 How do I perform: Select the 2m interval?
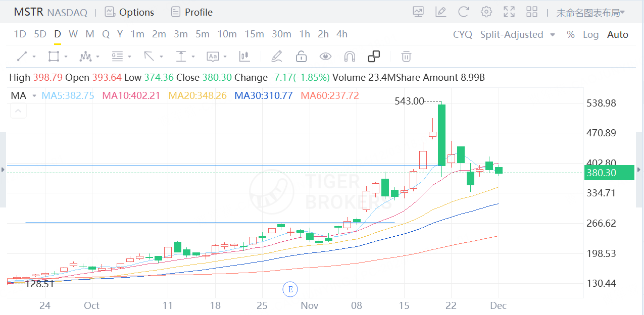point(159,34)
